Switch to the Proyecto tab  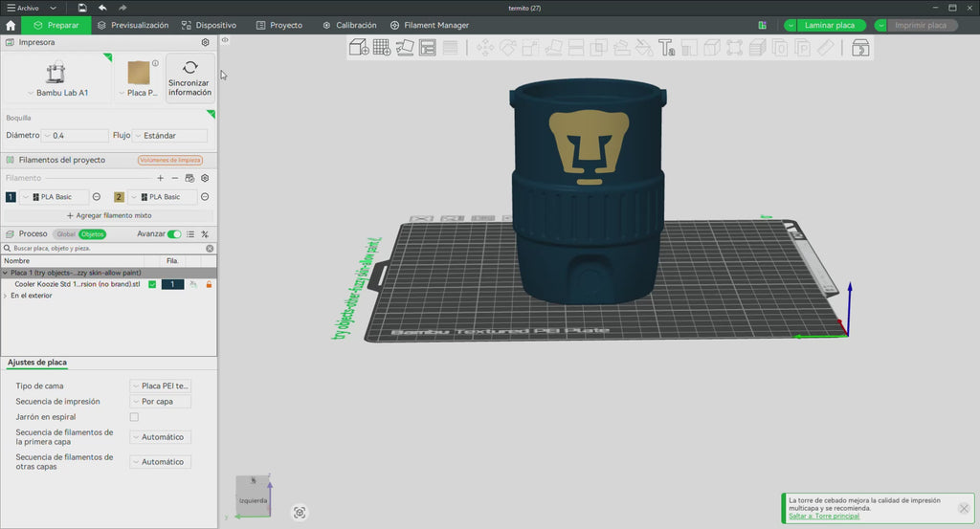point(279,26)
